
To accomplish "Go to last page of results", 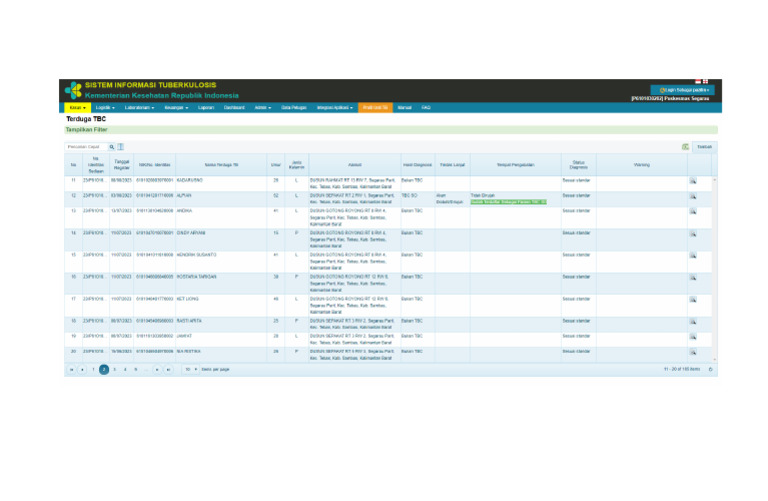I will pos(168,370).
